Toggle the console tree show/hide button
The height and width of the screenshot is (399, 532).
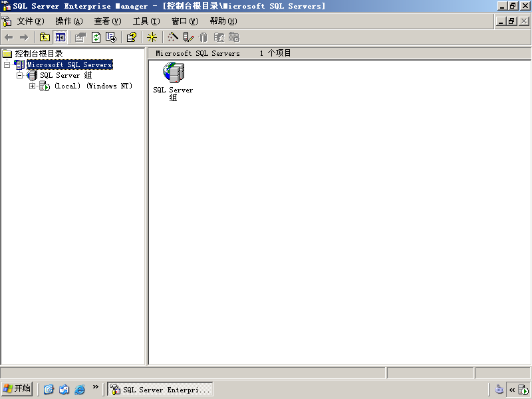pos(61,37)
